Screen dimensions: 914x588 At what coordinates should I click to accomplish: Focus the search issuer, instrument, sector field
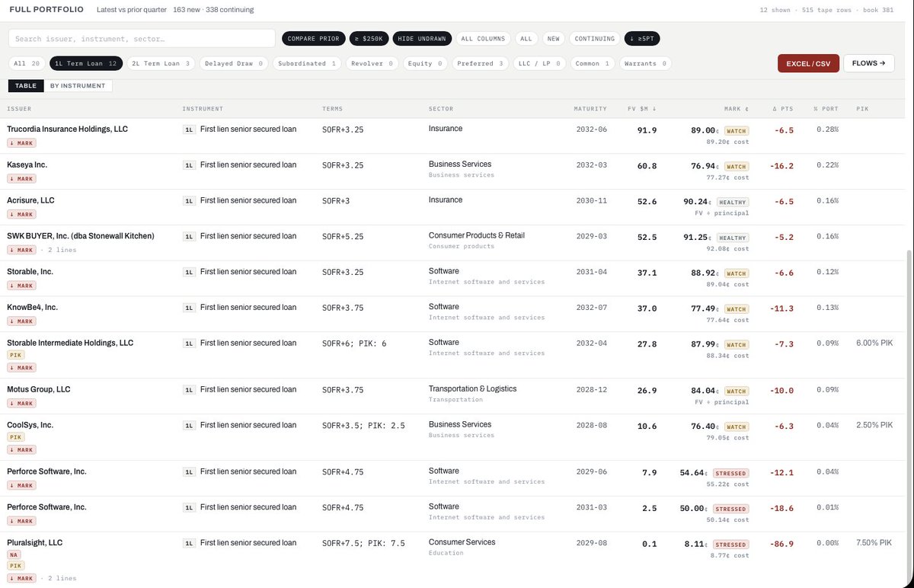[142, 38]
